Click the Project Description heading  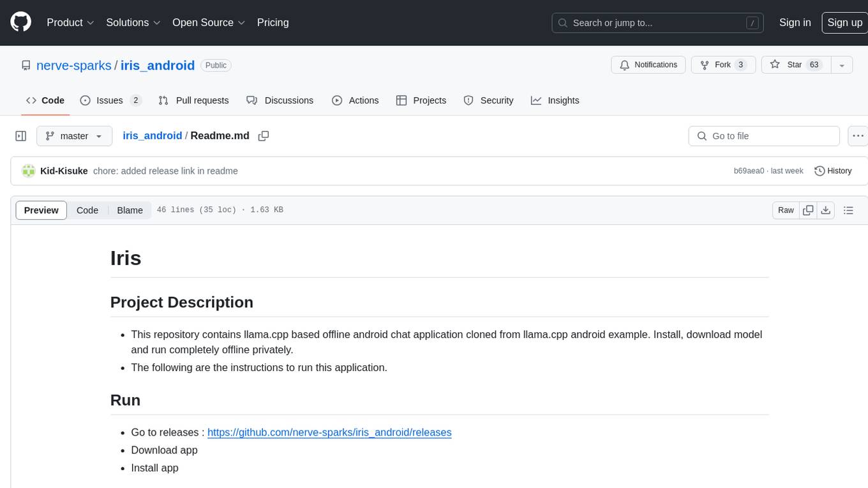tap(182, 302)
